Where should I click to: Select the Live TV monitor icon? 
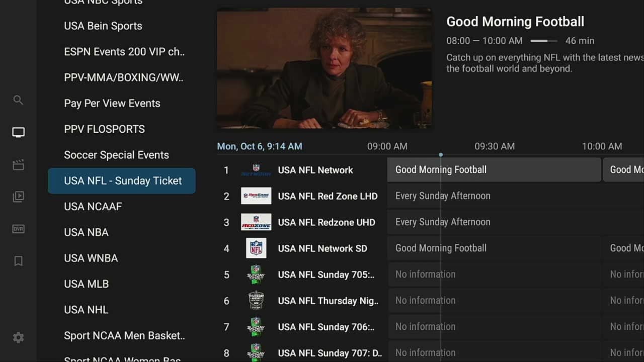(18, 132)
